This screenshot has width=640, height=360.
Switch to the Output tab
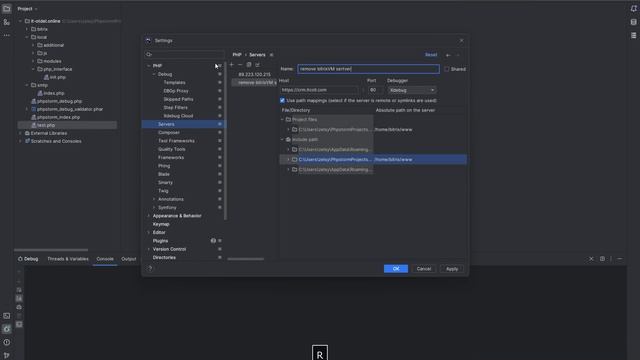pos(129,259)
